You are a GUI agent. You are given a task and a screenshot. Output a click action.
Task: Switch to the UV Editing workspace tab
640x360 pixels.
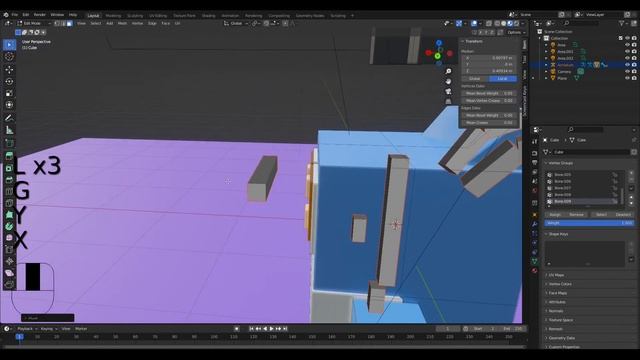click(x=158, y=16)
